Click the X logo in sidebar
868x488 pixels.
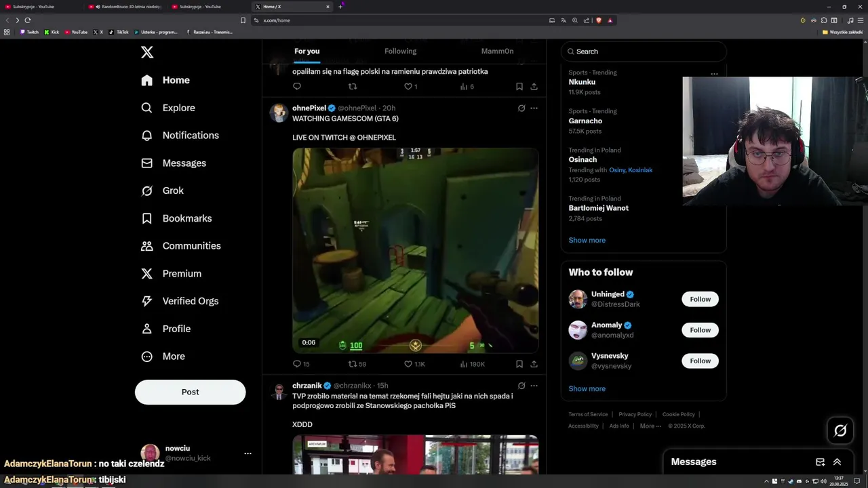(147, 52)
